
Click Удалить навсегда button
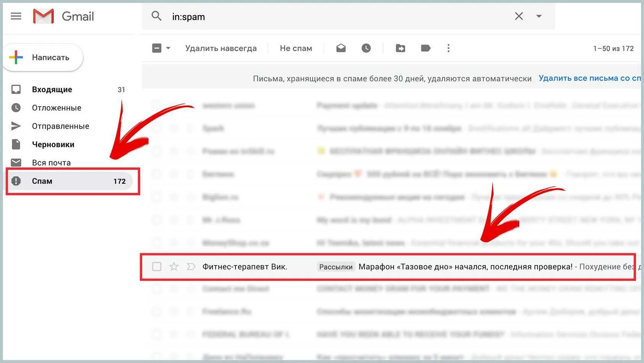(x=221, y=48)
